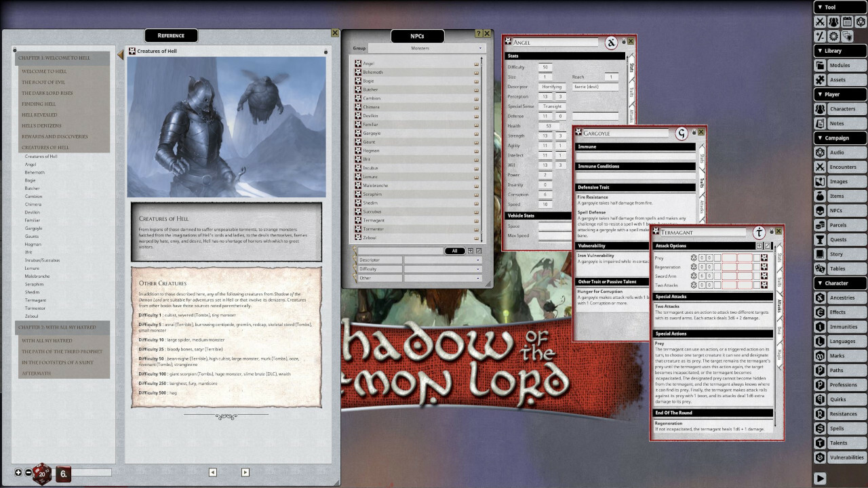Screen dimensions: 868x488
Task: Click the All filter pill in NPCs window
Action: coord(455,251)
